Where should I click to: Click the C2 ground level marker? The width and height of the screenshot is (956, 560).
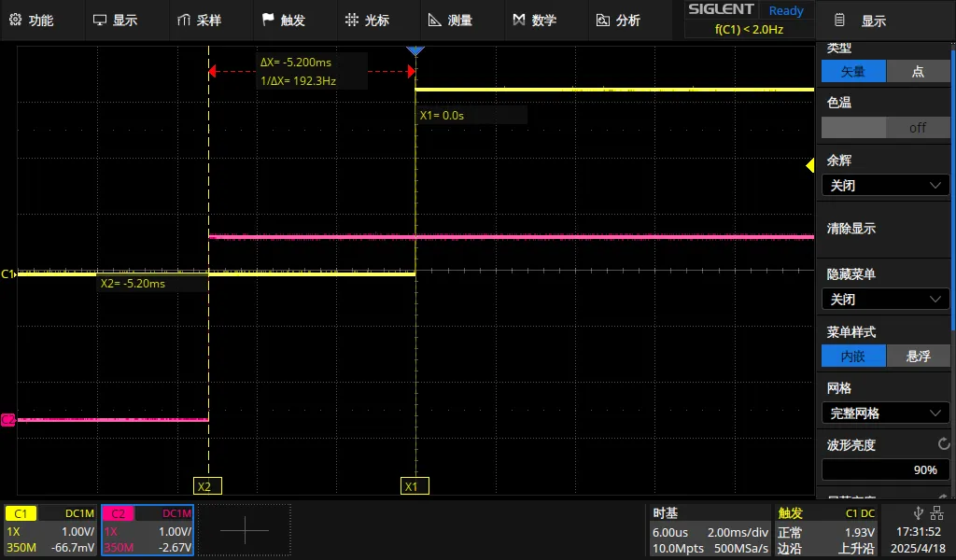click(7, 420)
